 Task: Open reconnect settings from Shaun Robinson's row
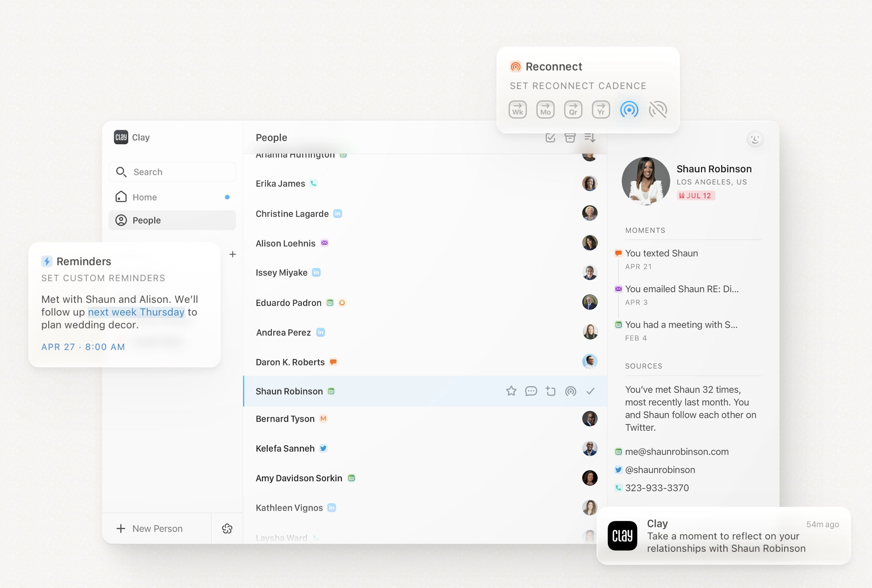[570, 391]
